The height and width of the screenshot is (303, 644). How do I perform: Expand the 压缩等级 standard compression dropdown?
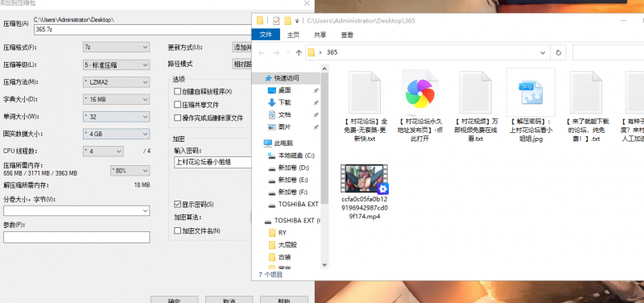tap(116, 64)
